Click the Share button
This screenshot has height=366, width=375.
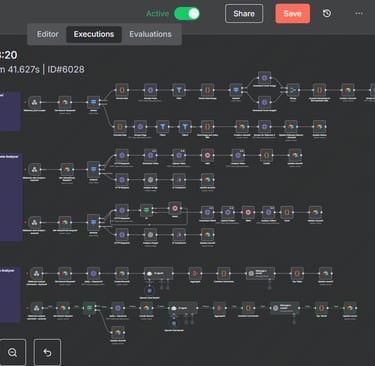point(244,14)
